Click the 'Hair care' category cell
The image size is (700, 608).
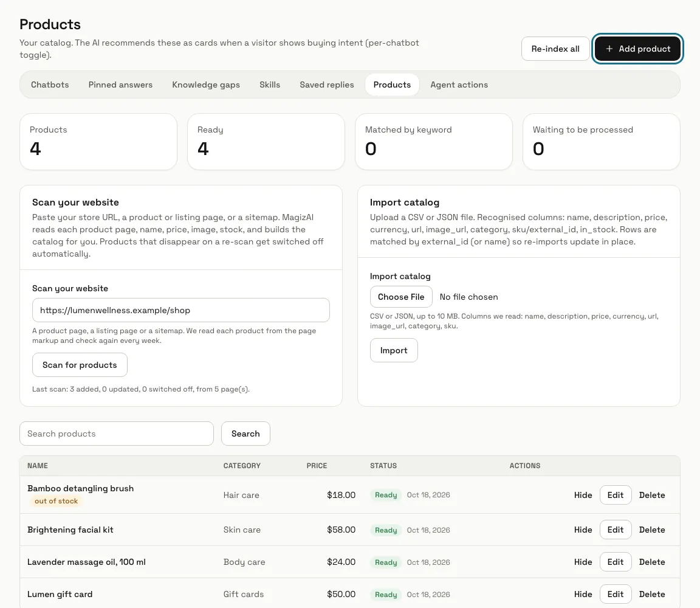pos(241,495)
